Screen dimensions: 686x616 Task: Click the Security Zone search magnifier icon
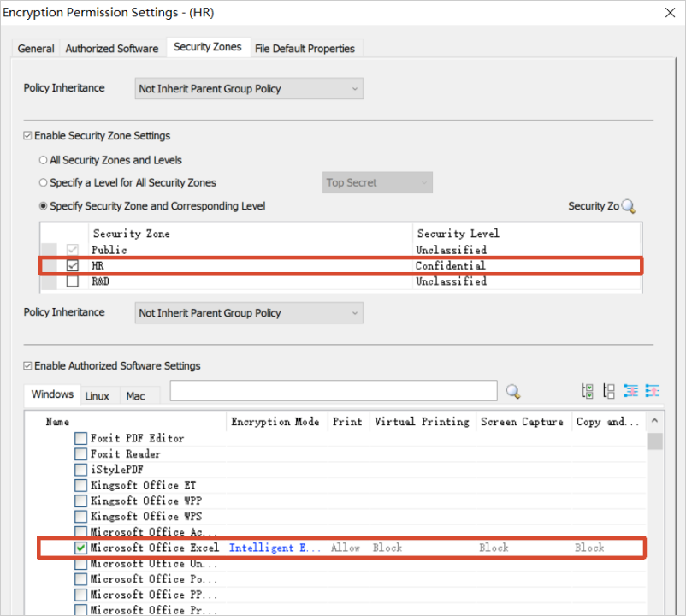tap(628, 206)
